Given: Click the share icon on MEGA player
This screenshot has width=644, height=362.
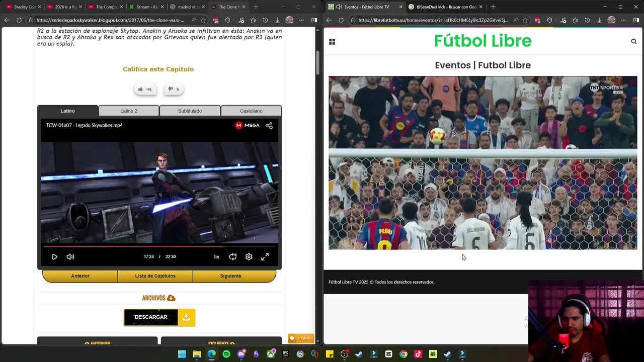Looking at the screenshot, I should pos(269,125).
